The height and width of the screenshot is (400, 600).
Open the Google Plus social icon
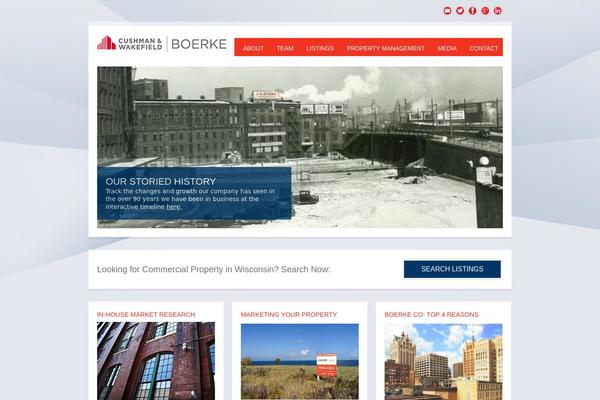pyautogui.click(x=485, y=11)
